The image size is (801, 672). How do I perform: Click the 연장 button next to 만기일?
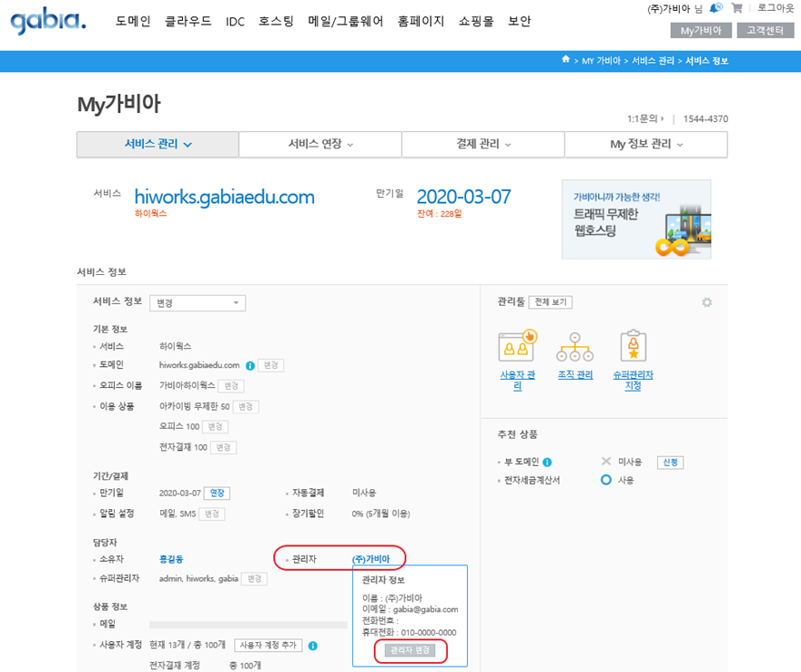(x=216, y=493)
